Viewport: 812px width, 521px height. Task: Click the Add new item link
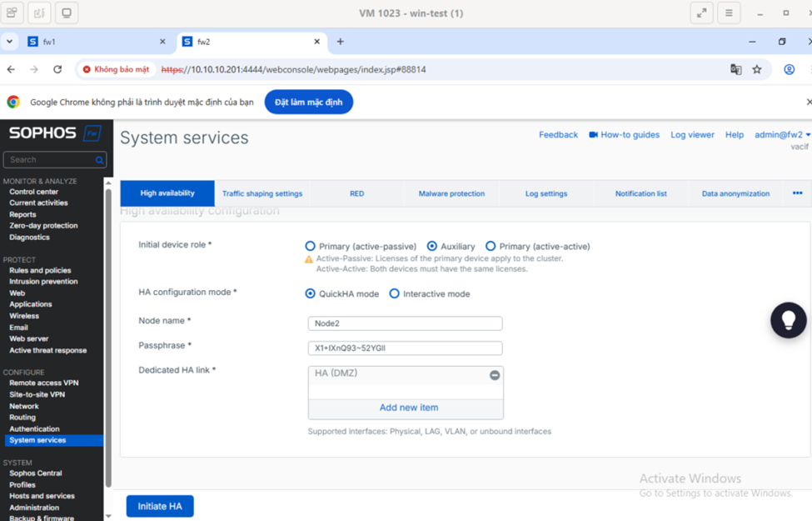tap(408, 408)
